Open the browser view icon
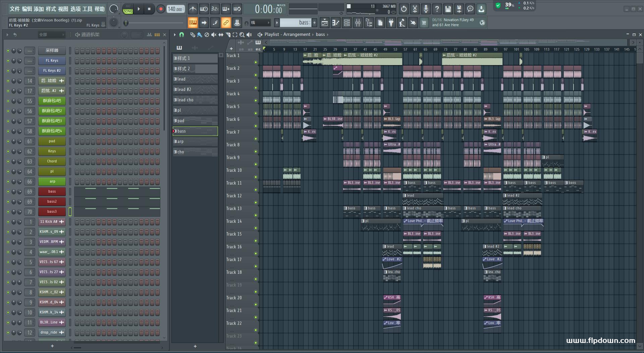 pos(369,23)
